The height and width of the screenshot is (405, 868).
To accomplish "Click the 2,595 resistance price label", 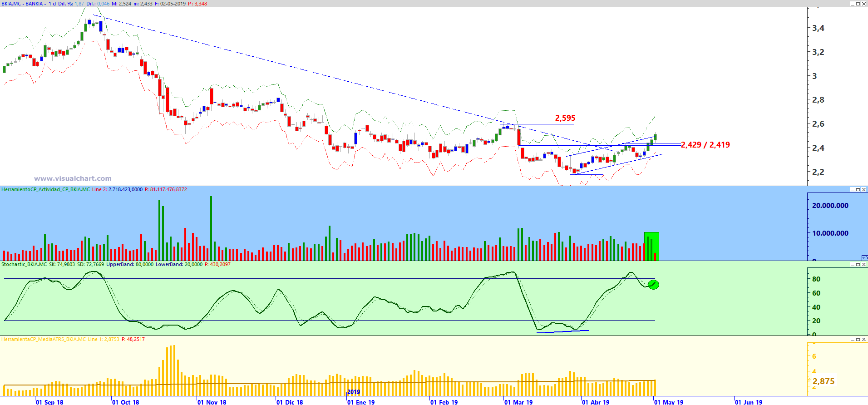I will [x=565, y=118].
